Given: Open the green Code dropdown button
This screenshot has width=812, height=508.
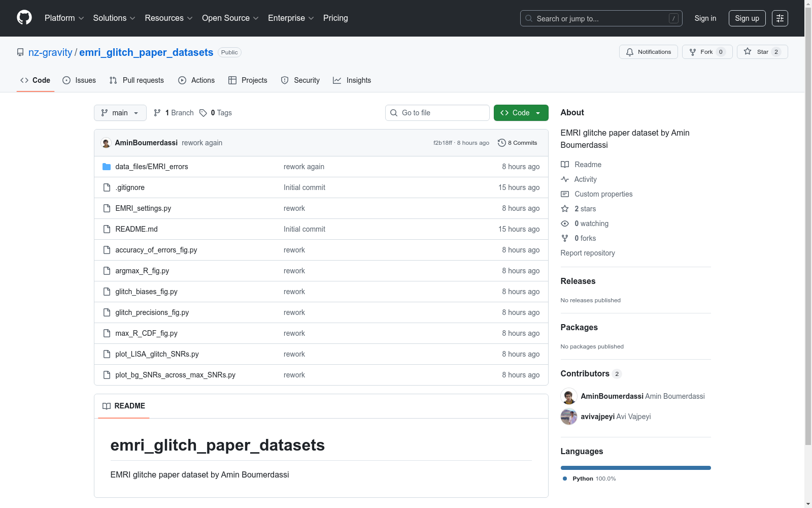Looking at the screenshot, I should tap(521, 113).
